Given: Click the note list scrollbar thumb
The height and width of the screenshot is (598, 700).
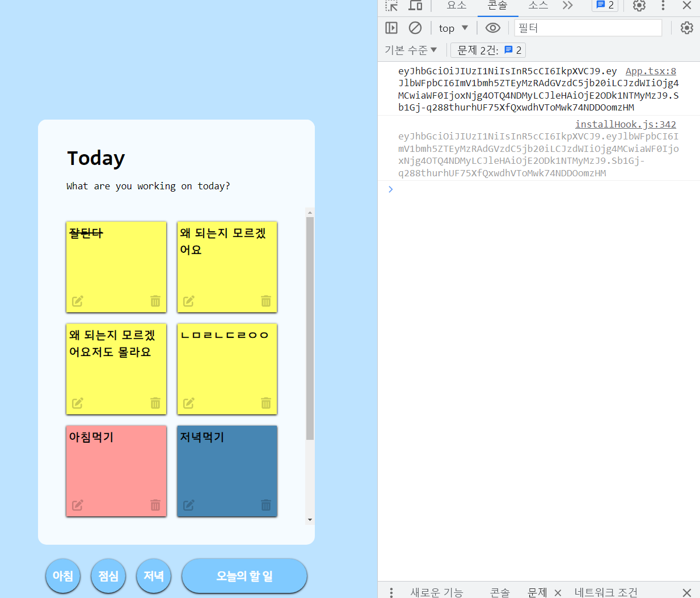Looking at the screenshot, I should 310,328.
